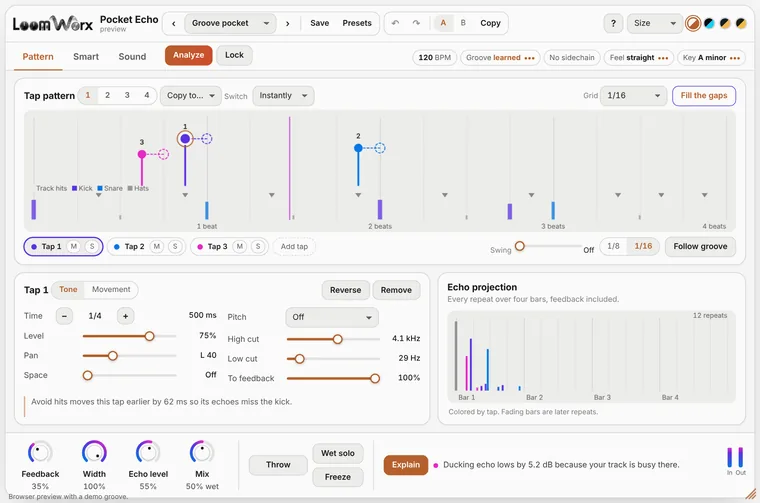The width and height of the screenshot is (760, 503).
Task: Go to the previous preset arrow
Action: (x=174, y=23)
